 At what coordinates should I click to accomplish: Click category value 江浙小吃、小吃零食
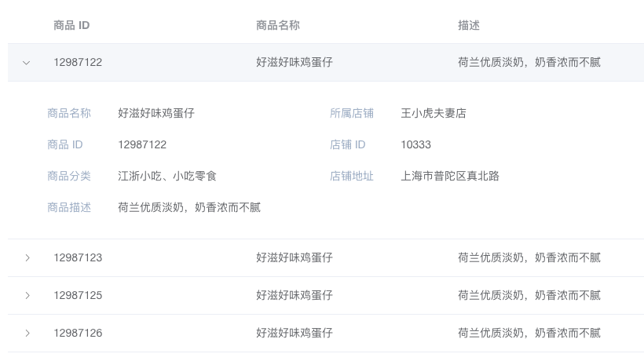(167, 176)
